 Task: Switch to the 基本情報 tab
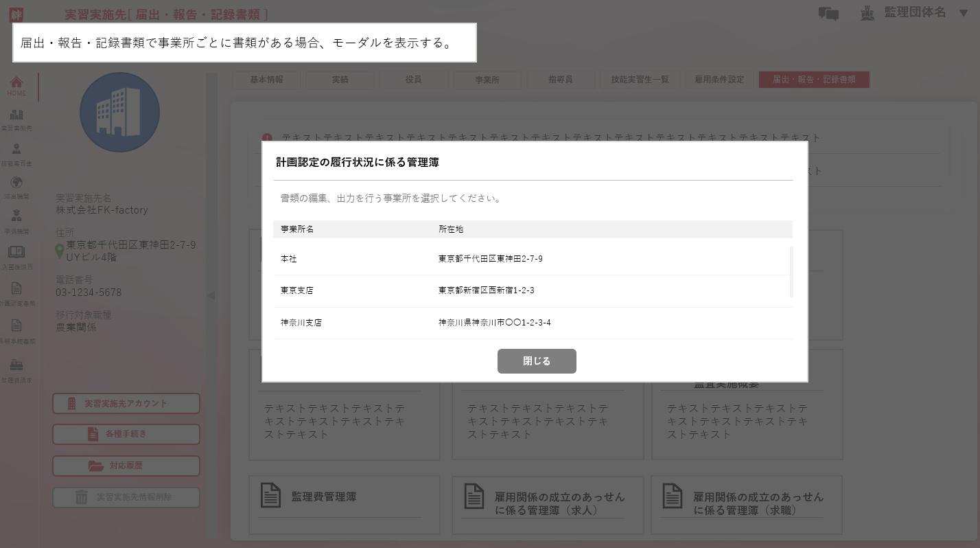pos(266,80)
